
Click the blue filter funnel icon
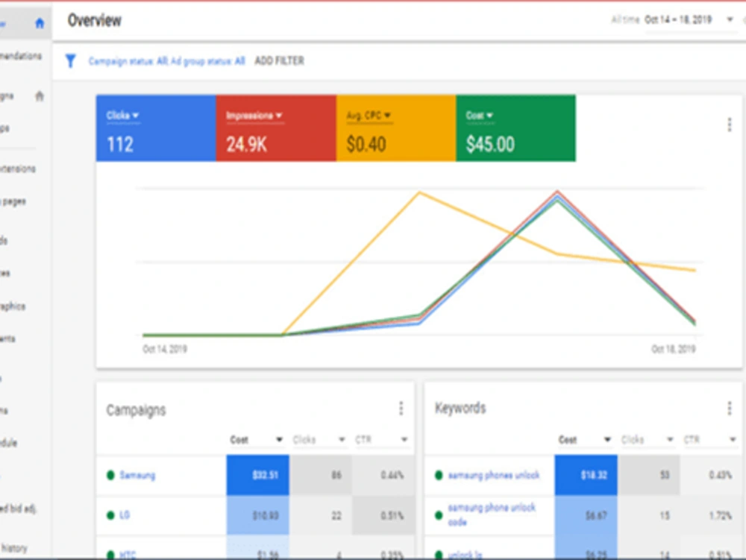pos(70,61)
